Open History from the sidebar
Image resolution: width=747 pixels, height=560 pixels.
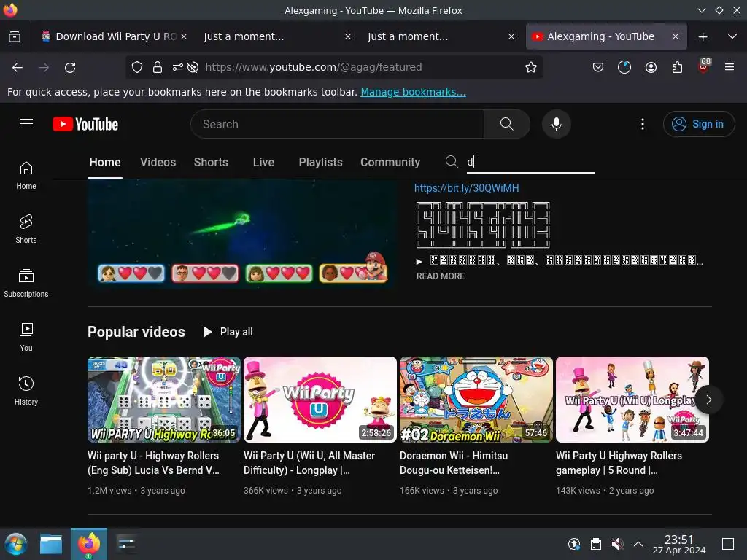coord(26,391)
